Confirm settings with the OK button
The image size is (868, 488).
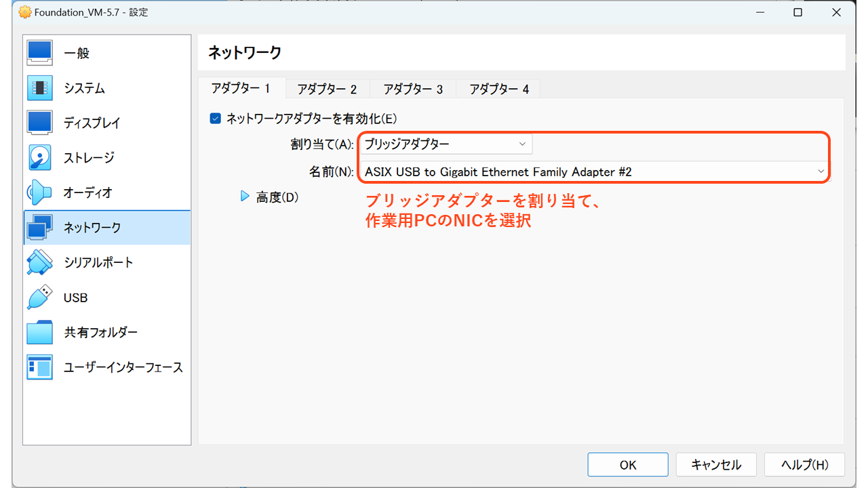(628, 465)
